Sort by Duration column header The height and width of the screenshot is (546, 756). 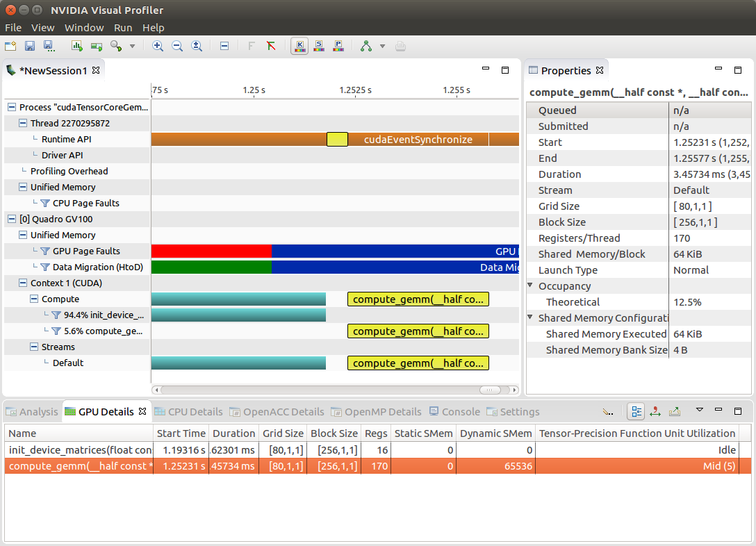click(x=234, y=433)
